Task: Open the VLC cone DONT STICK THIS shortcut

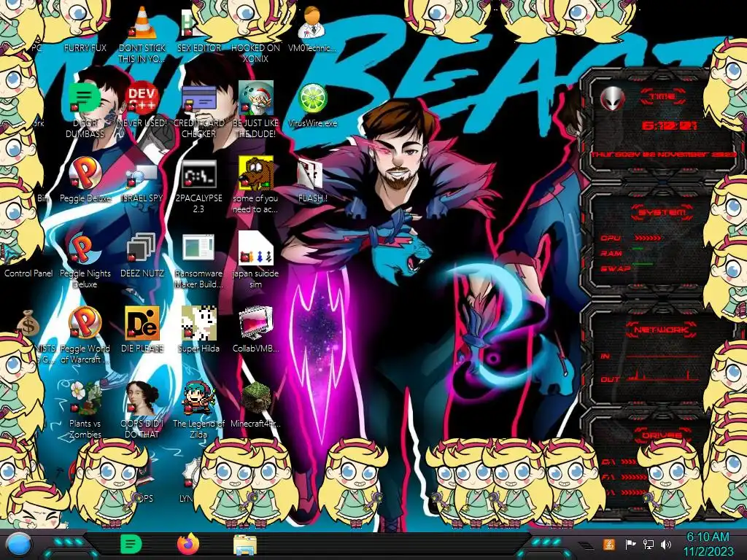Action: [142, 34]
